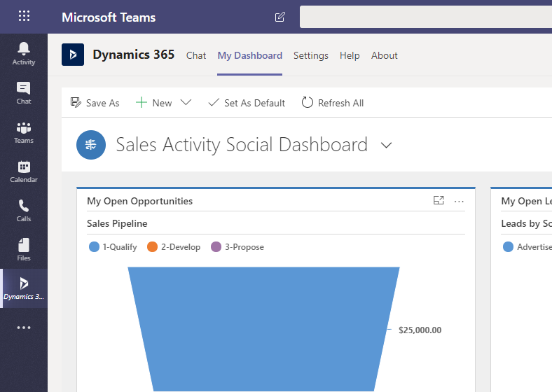Screen dimensions: 552x392
Task: Open Calendar in the sidebar
Action: coord(24,171)
